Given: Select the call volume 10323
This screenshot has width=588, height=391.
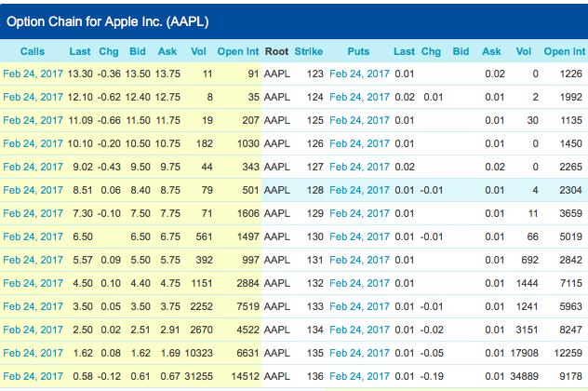Looking at the screenshot, I should [199, 353].
